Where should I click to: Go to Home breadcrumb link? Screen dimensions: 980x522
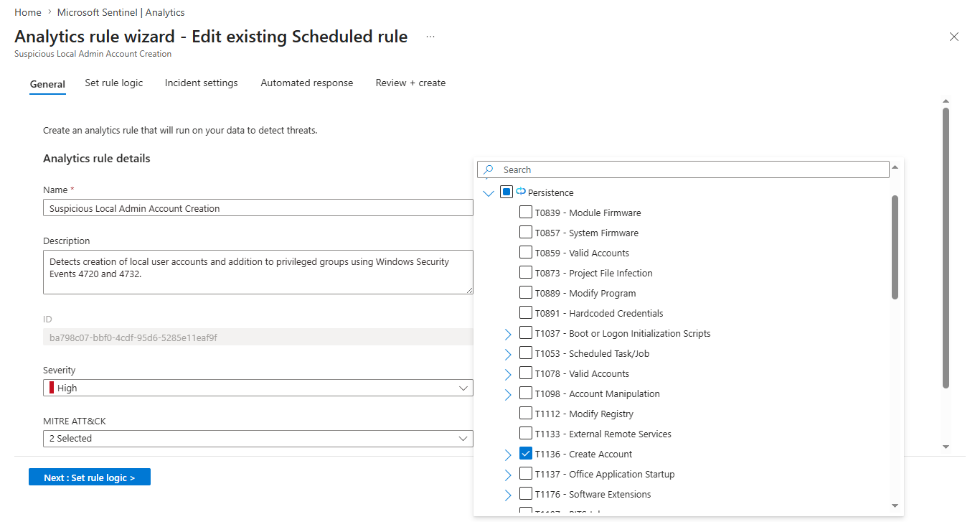27,12
